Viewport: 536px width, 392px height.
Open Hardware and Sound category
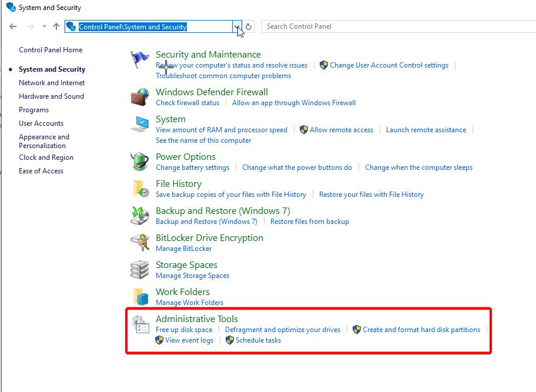click(x=51, y=96)
